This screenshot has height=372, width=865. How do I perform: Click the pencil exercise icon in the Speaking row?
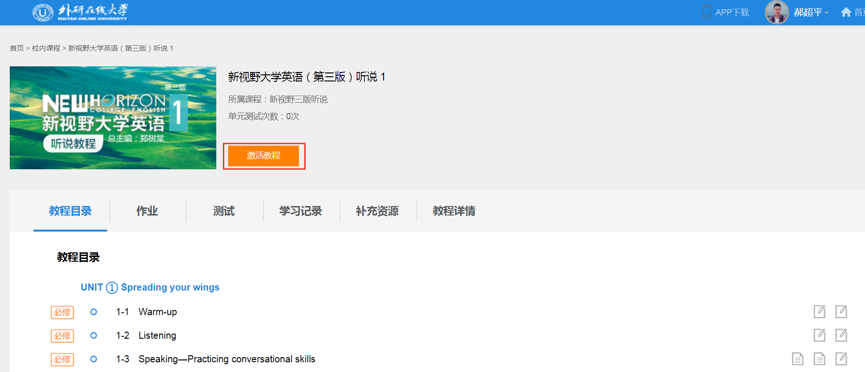tap(841, 359)
